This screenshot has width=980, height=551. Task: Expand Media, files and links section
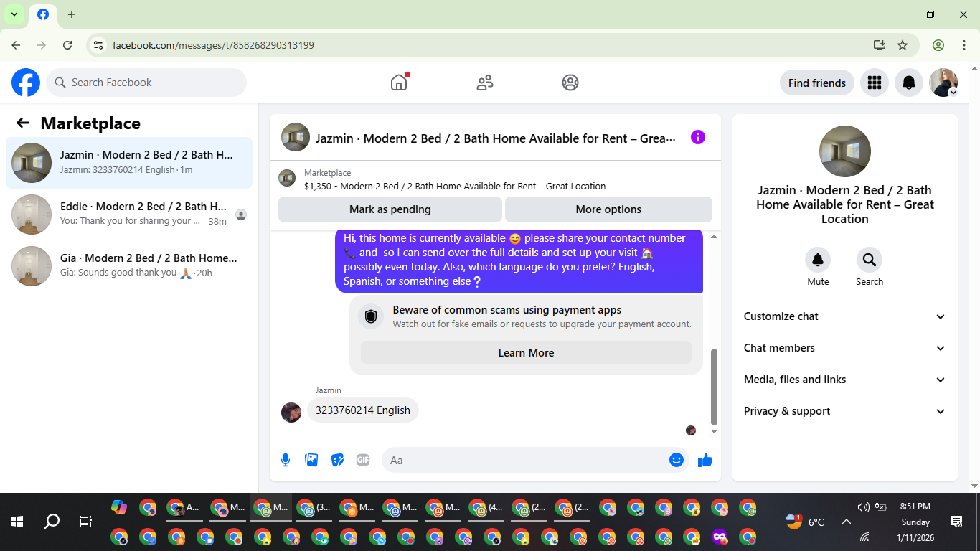tap(845, 380)
